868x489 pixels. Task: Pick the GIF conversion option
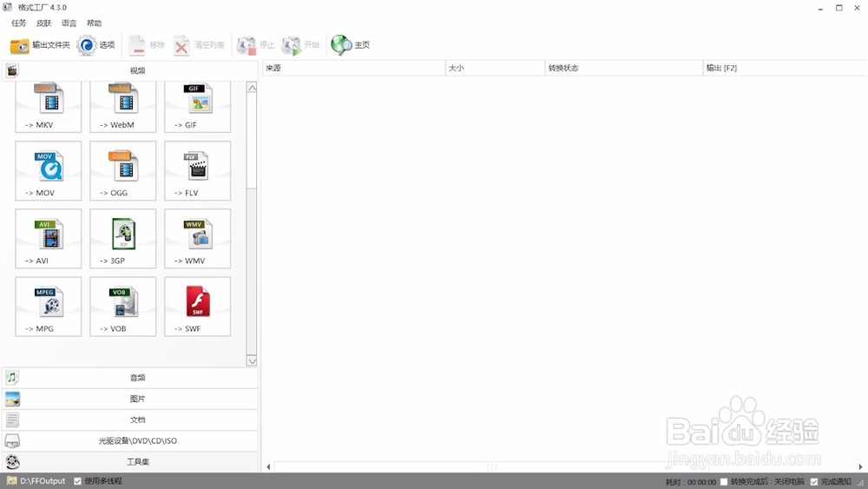click(x=198, y=106)
